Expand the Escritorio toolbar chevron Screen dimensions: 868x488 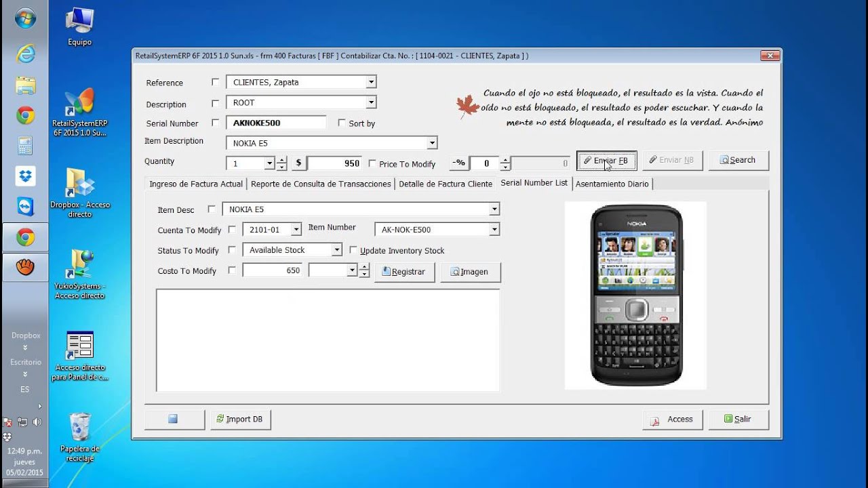[x=25, y=374]
